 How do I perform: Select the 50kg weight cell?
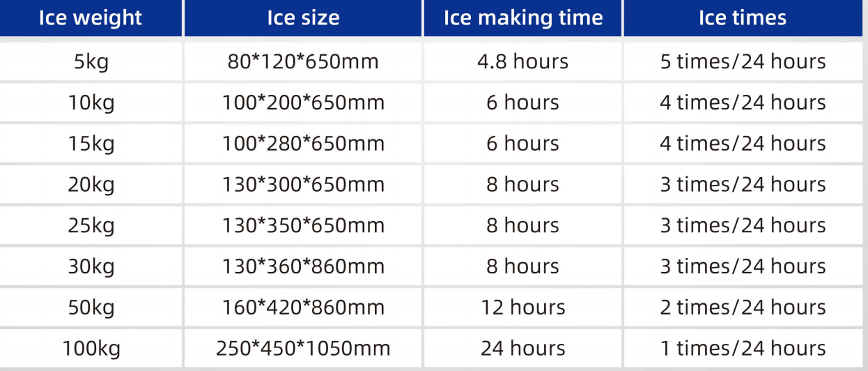91,308
